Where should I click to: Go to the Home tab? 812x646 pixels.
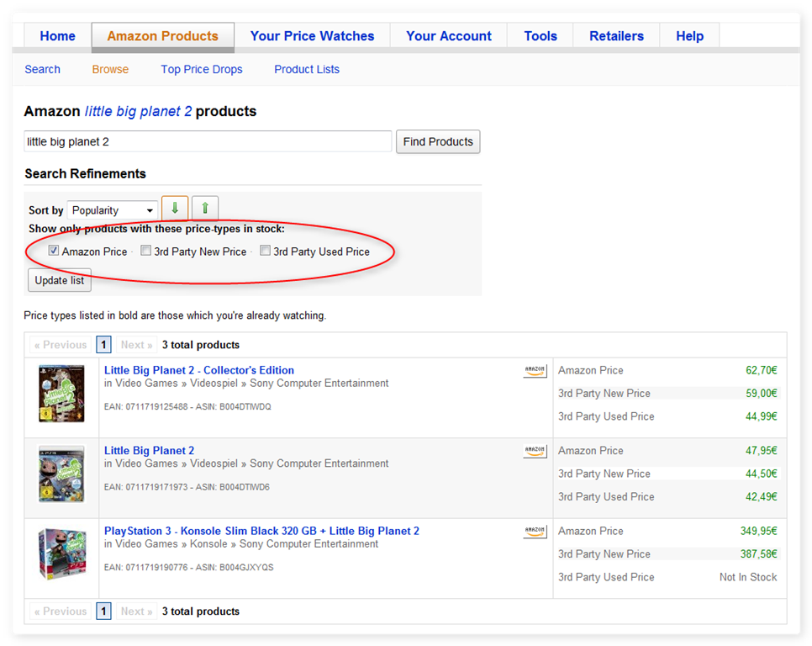click(57, 35)
